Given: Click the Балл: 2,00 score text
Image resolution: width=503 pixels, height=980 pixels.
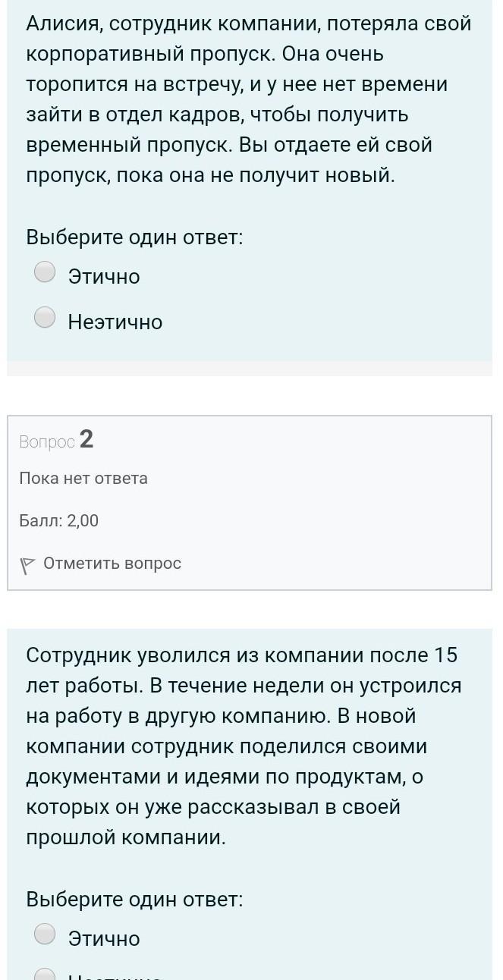Looking at the screenshot, I should point(58,521).
